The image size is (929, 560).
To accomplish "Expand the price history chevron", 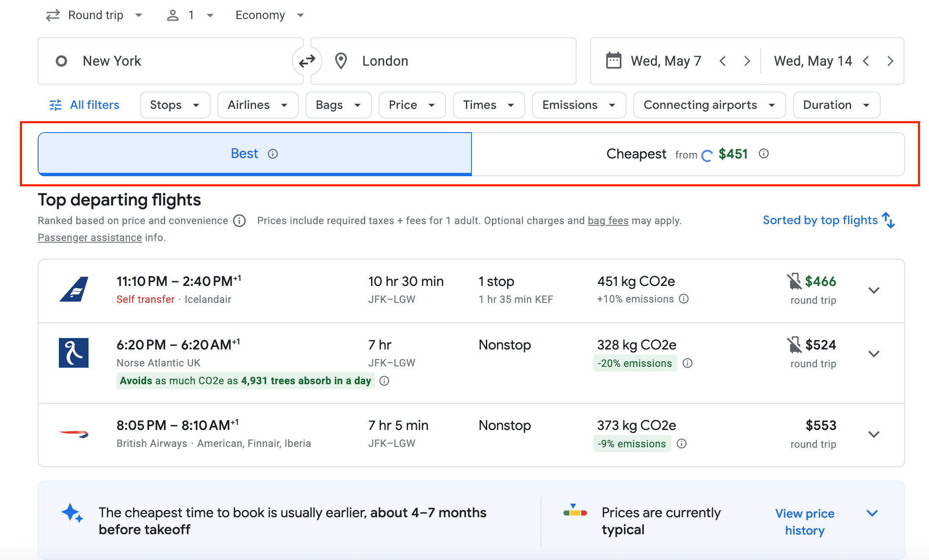I will [x=872, y=513].
